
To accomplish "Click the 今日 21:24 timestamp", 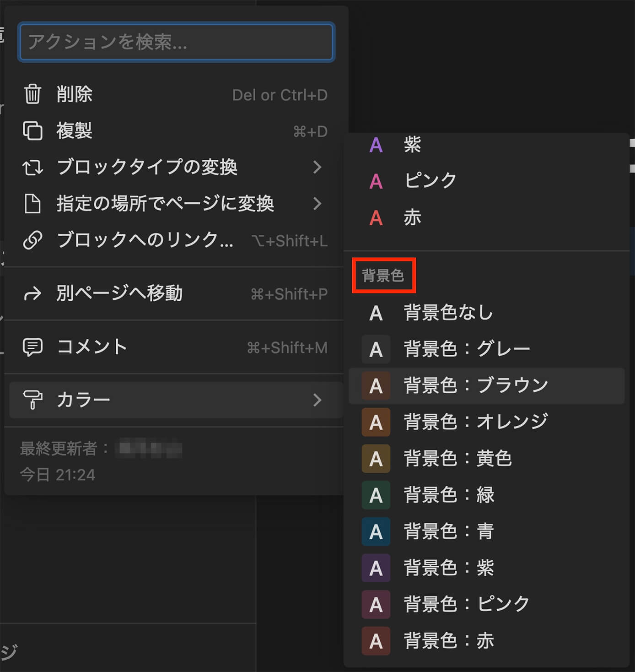I will point(58,475).
